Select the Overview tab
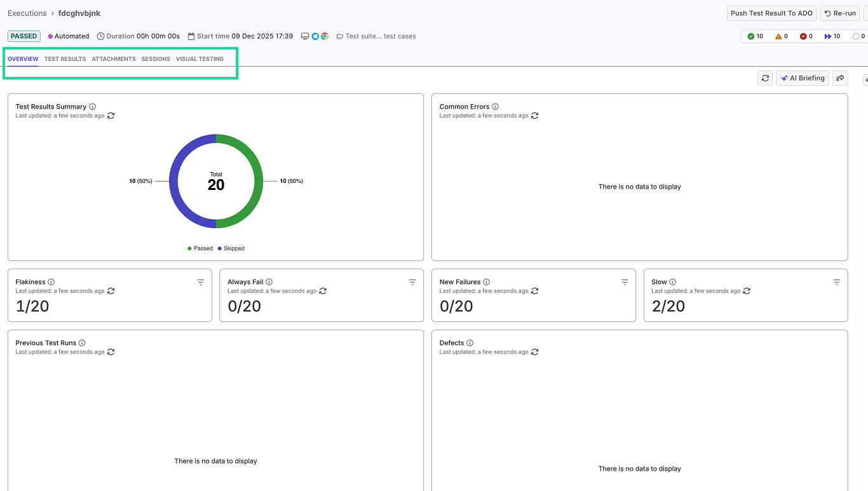This screenshot has height=491, width=868. (x=23, y=59)
